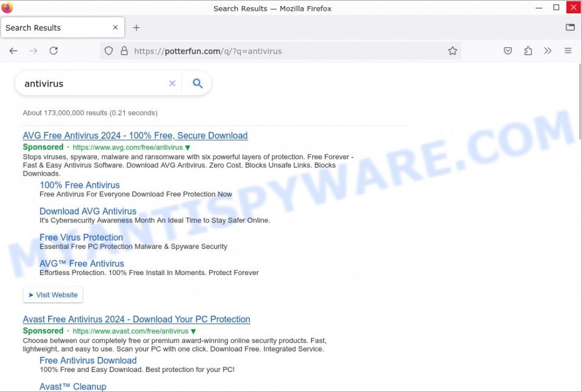Follow the 100% Free Antivirus sitelink
Image resolution: width=582 pixels, height=392 pixels.
pos(80,185)
